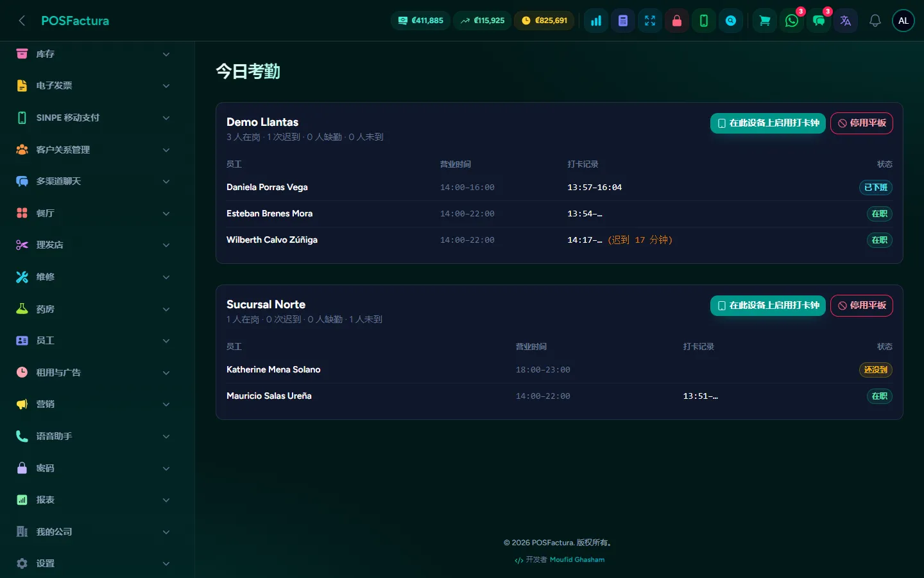Open the language translation icon

846,21
